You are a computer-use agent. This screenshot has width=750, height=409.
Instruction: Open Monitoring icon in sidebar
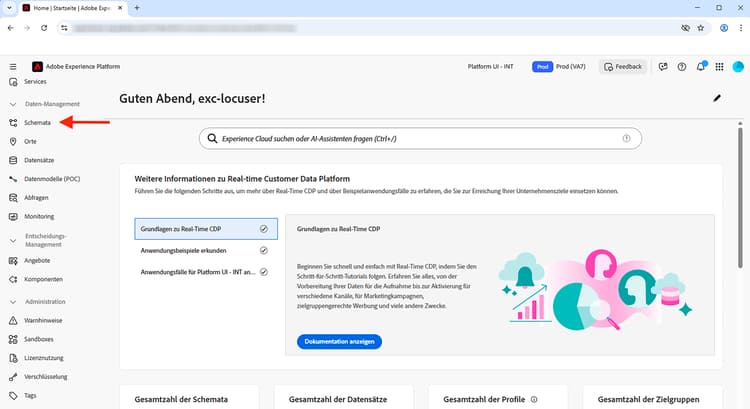[13, 217]
